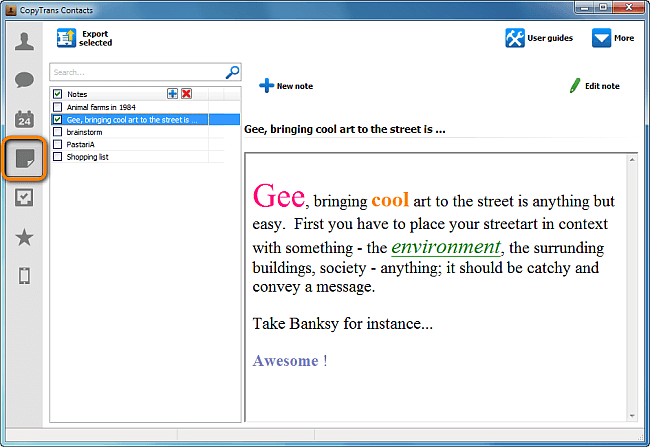
Task: Maximize the CopyTrans Contacts window
Action: [x=603, y=7]
